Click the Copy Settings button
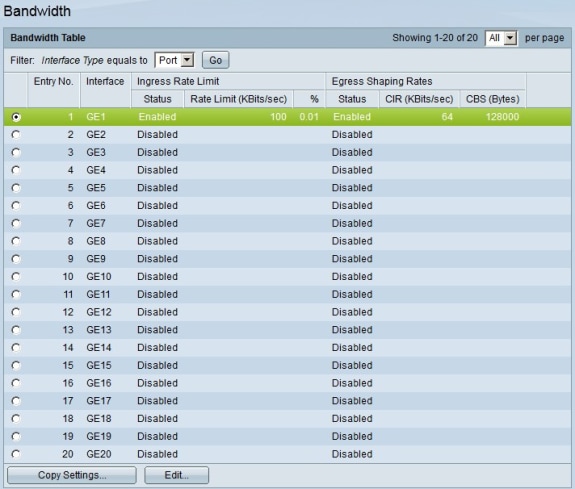The width and height of the screenshot is (575, 489). pyautogui.click(x=72, y=475)
